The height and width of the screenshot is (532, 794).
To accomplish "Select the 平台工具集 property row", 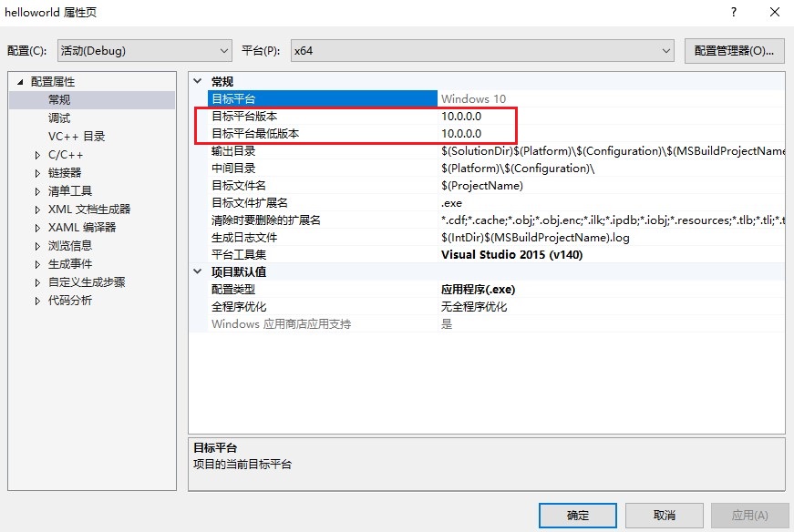I will pos(241,255).
